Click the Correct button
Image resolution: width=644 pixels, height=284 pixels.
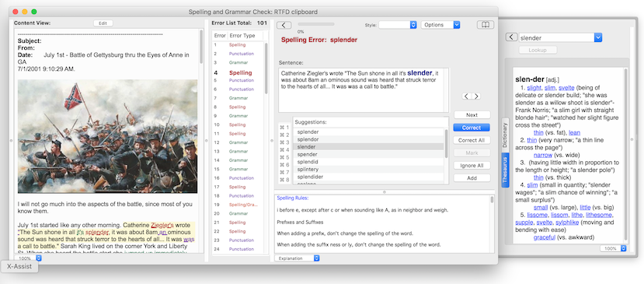point(472,128)
